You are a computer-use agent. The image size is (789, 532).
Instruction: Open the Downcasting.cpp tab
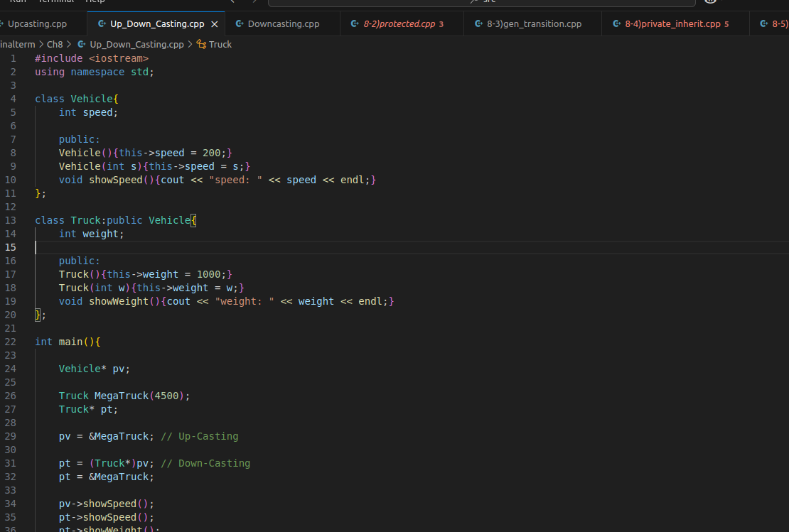[284, 23]
